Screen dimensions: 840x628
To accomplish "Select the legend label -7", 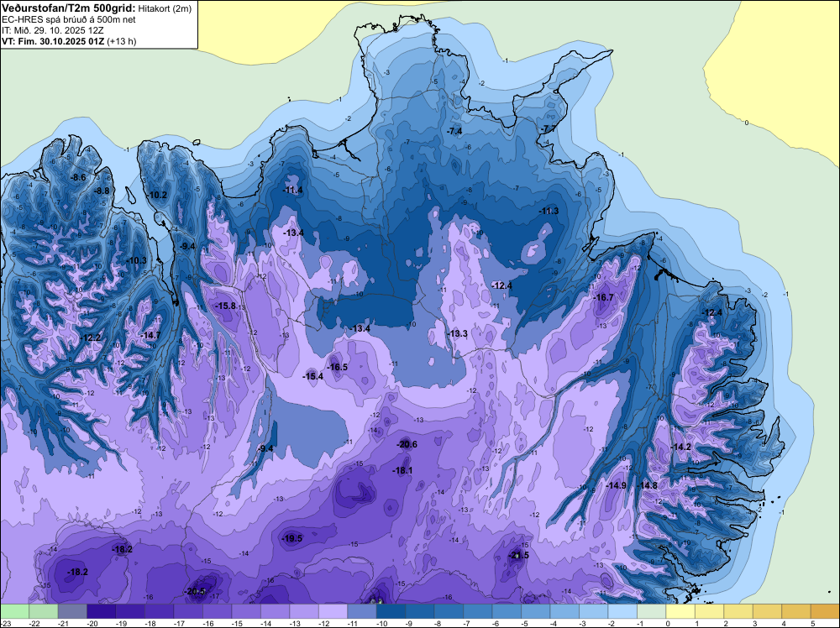I will point(467,623).
